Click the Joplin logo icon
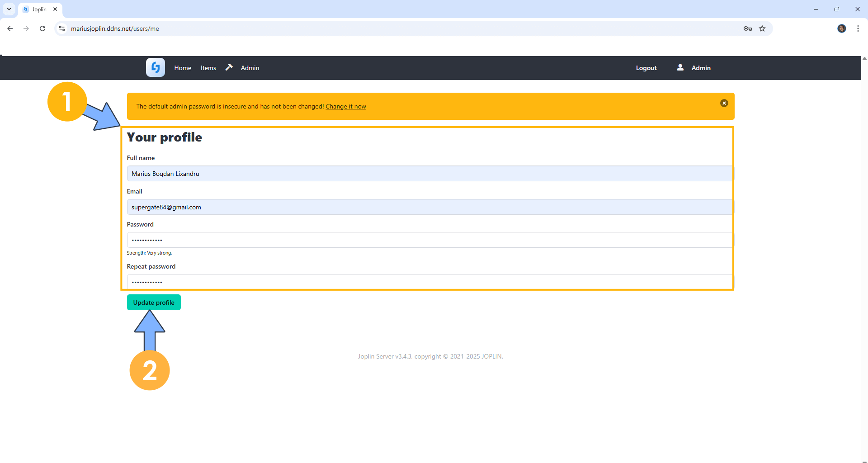 tap(155, 68)
